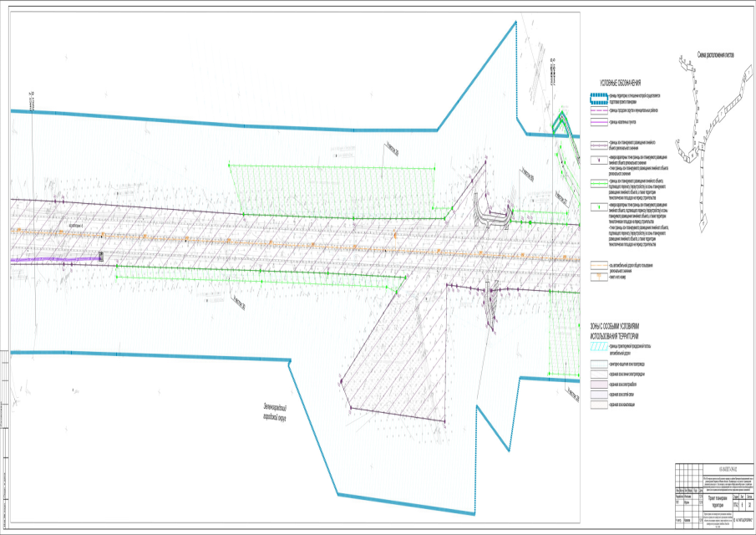756x535 pixels.
Task: Click the solid purple line legend symbol
Action: coord(597,122)
